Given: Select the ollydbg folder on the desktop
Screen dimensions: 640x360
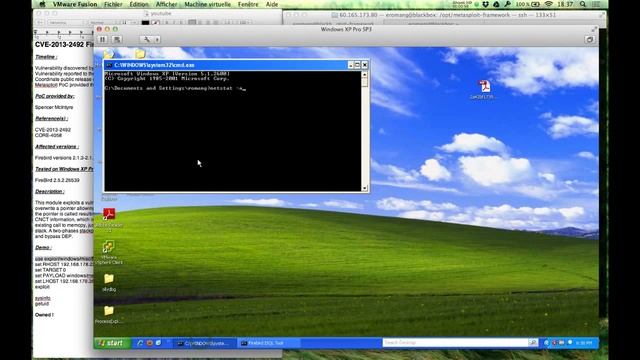Looking at the screenshot, I should [109, 282].
